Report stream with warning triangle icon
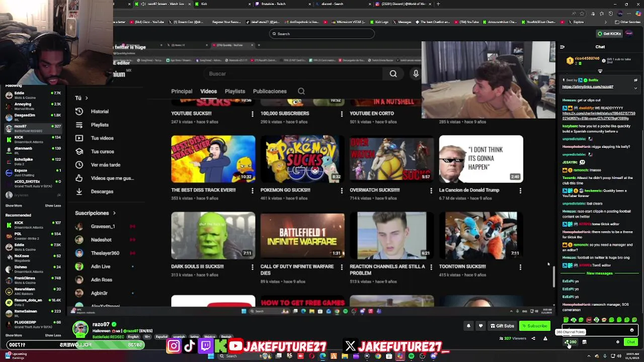644x362 pixels. [x=545, y=338]
